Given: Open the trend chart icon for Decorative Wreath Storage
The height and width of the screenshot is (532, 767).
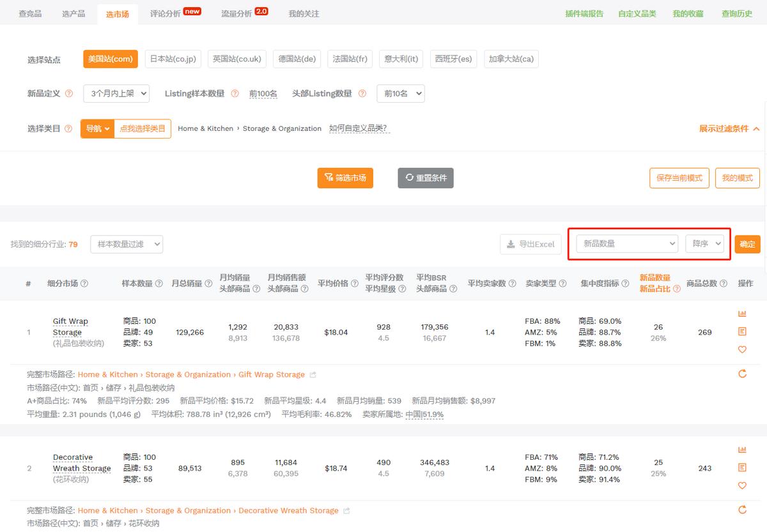Looking at the screenshot, I should [742, 450].
